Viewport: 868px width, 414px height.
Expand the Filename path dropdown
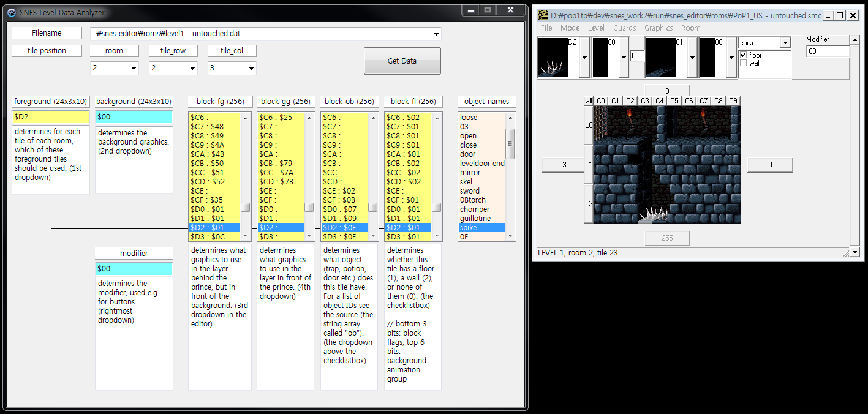tap(436, 34)
